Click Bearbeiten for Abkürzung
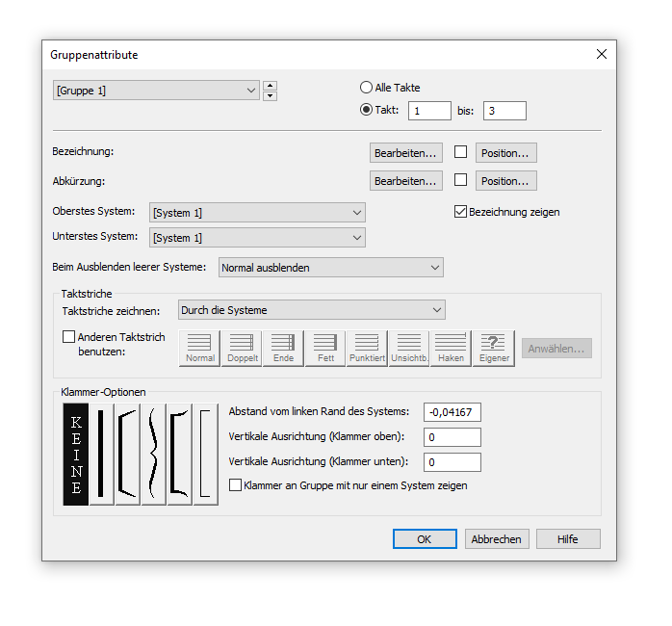Image resolution: width=672 pixels, height=626 pixels. click(x=406, y=181)
